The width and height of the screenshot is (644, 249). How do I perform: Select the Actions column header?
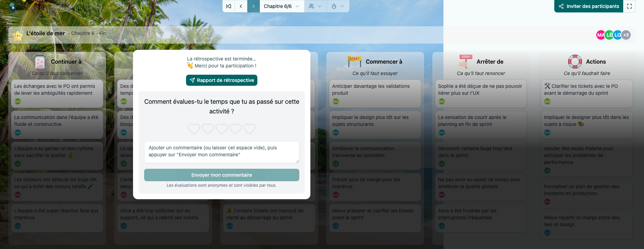pyautogui.click(x=596, y=62)
